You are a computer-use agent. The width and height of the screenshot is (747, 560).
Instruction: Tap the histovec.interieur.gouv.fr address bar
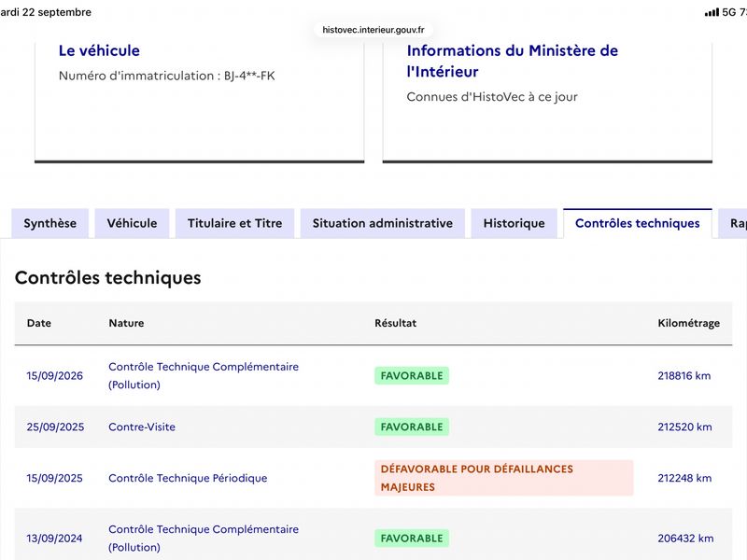[373, 30]
